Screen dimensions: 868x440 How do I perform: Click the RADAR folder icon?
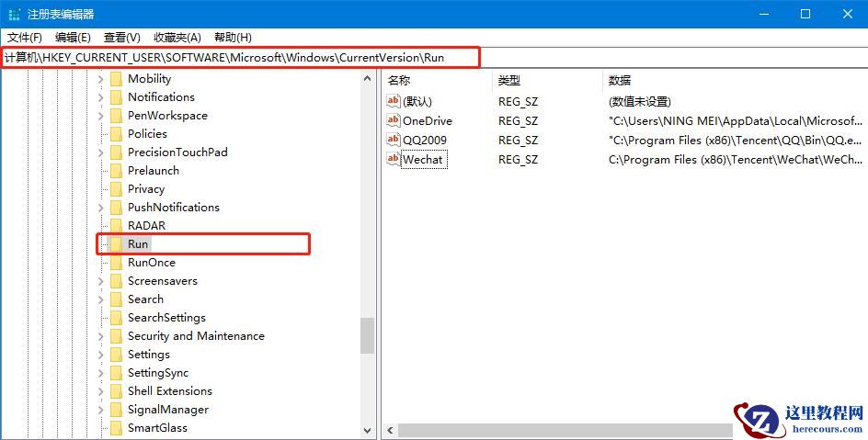[116, 226]
